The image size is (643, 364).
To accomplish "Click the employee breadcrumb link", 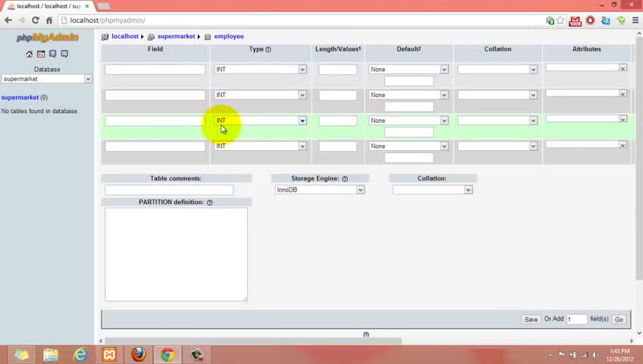I will [x=229, y=36].
